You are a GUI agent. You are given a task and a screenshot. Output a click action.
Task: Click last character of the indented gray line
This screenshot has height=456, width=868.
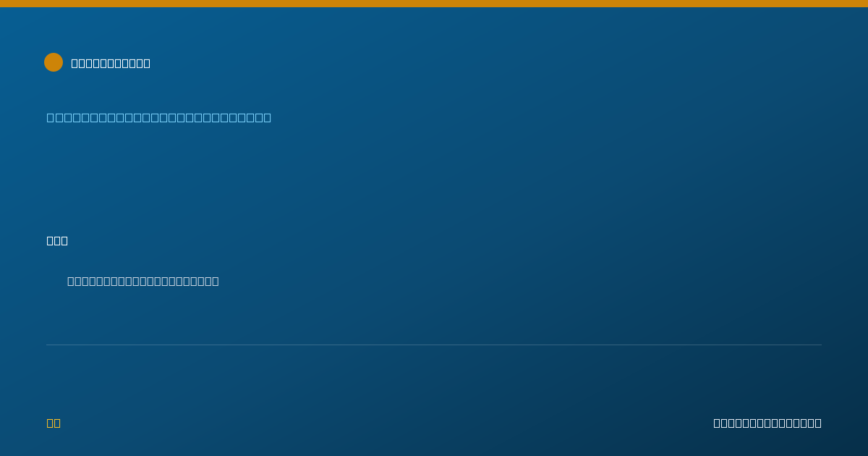coord(216,281)
